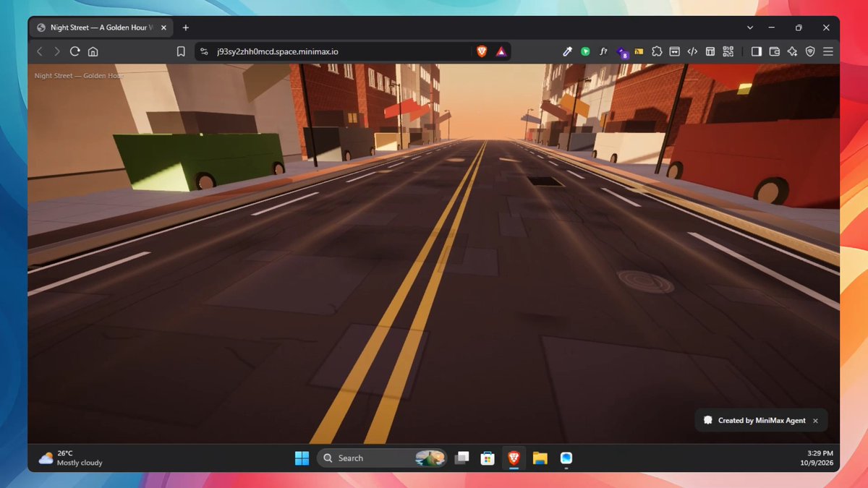Screen dimensions: 868x488
Task: Open Brave Rewards triangle icon
Action: click(x=501, y=51)
